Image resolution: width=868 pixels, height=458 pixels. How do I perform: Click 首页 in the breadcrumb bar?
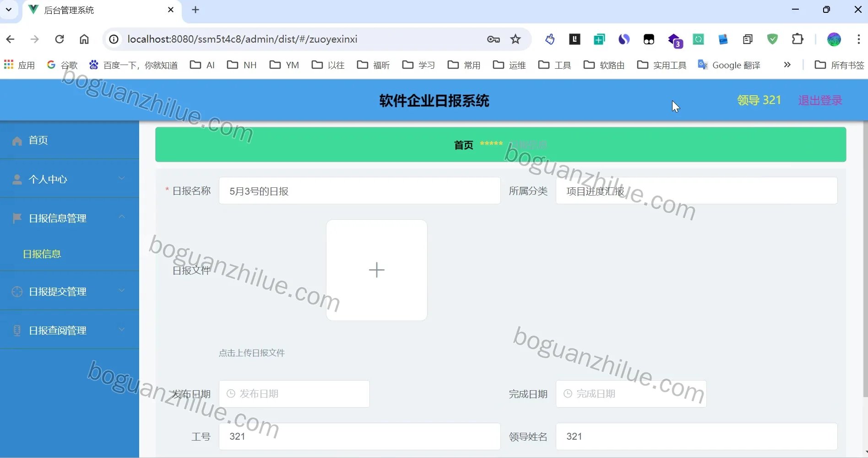(463, 145)
